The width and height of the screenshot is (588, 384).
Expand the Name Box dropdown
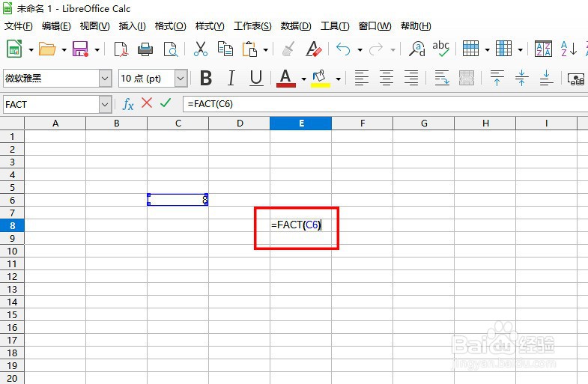tap(106, 105)
